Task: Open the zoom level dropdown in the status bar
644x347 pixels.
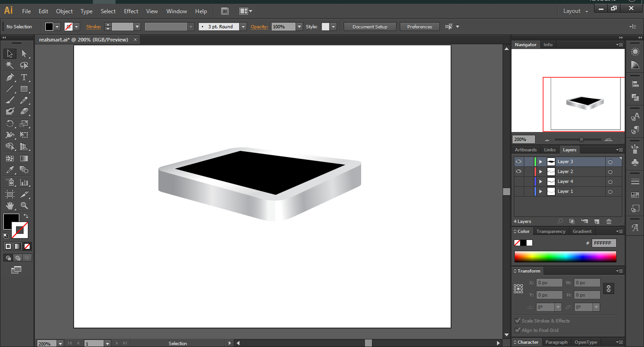Action: coord(60,344)
